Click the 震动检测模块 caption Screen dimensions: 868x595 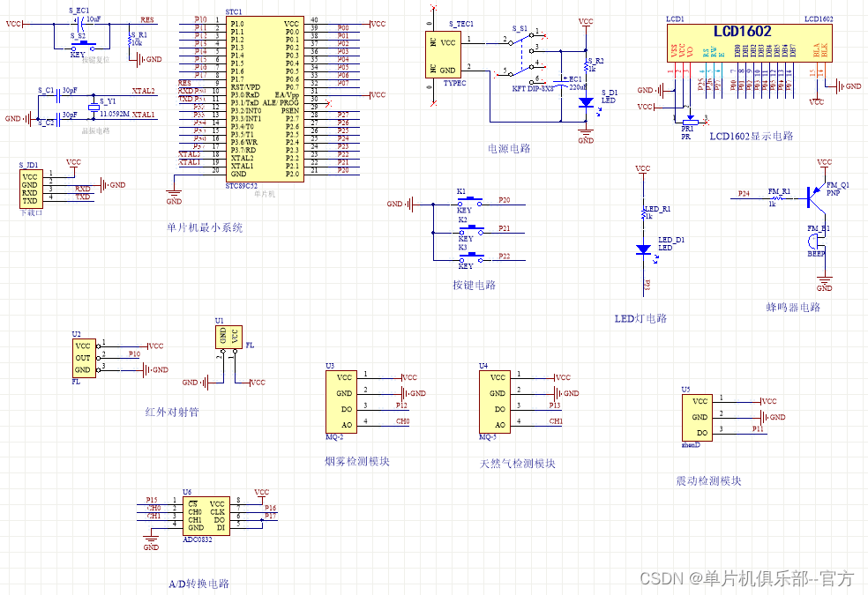pyautogui.click(x=708, y=480)
